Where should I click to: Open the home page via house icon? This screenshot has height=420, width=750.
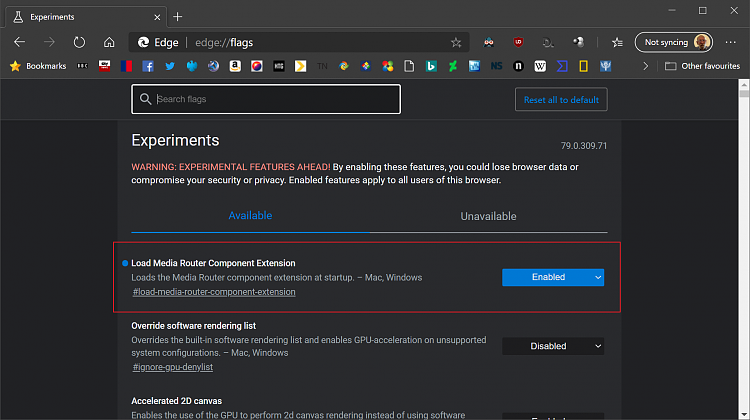click(109, 42)
